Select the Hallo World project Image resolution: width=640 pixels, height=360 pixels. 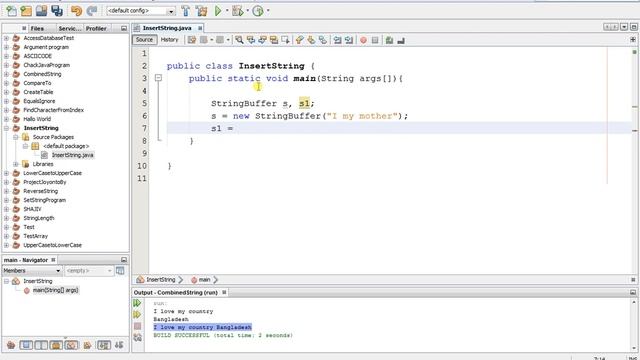click(37, 119)
